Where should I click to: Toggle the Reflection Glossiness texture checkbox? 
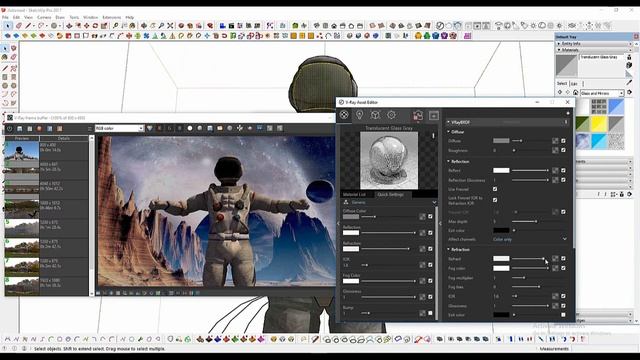pyautogui.click(x=563, y=180)
